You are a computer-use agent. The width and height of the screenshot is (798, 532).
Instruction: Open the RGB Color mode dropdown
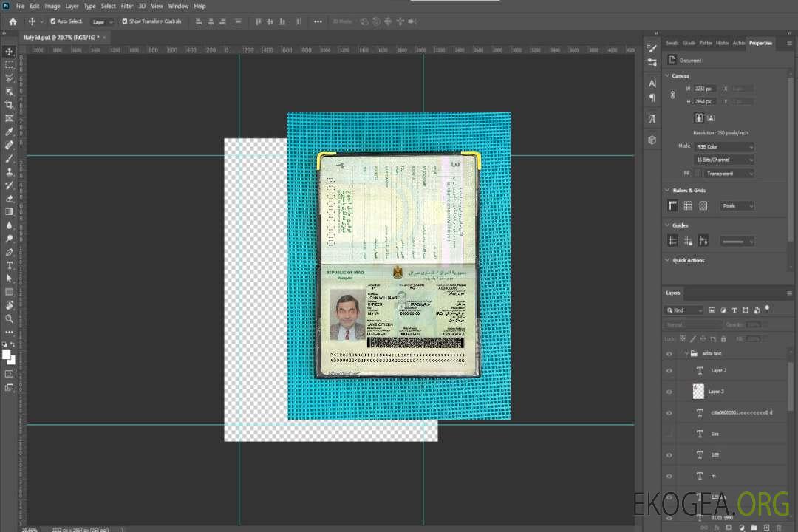point(723,146)
